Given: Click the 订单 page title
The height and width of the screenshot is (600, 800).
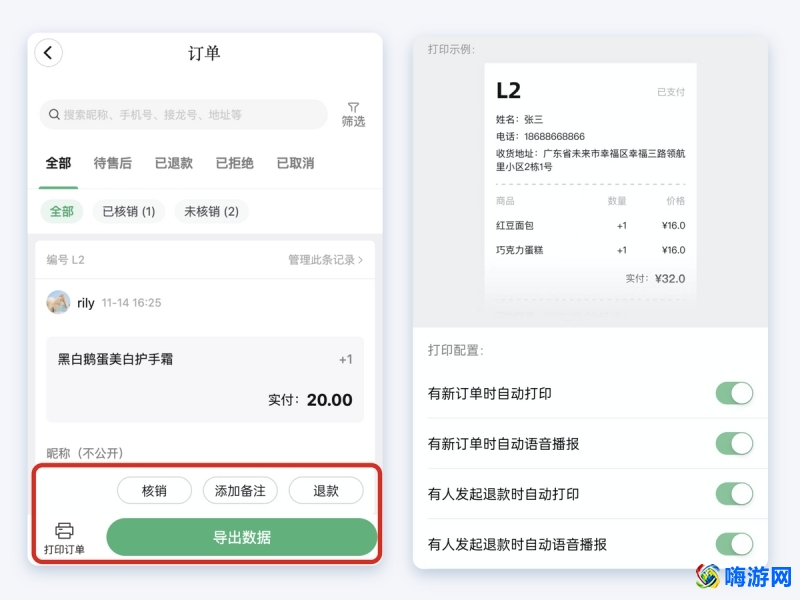Looking at the screenshot, I should [x=204, y=53].
